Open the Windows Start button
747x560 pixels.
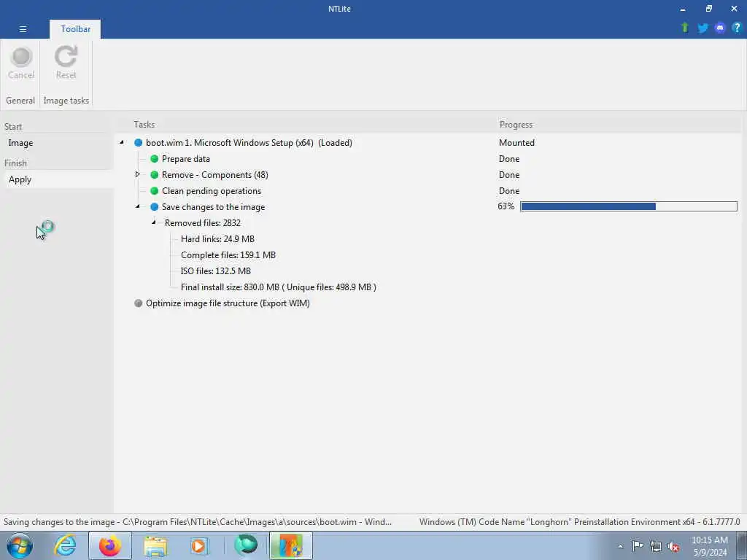[20, 545]
